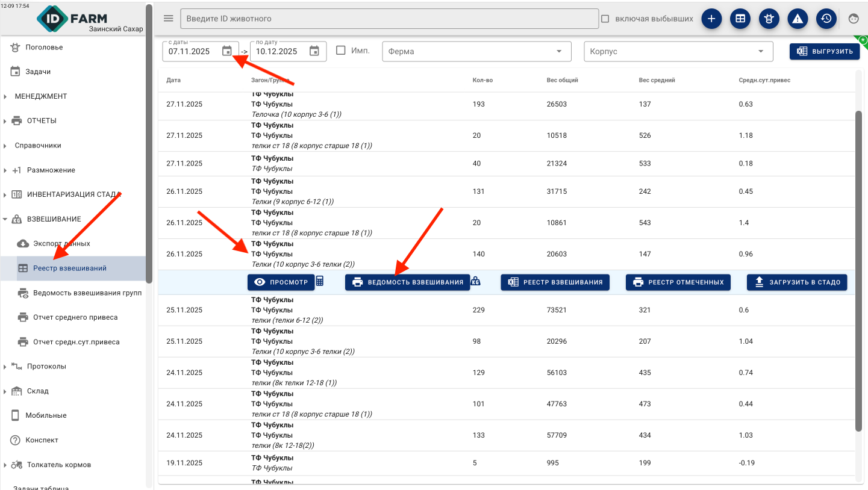
Task: Click the Дата column header
Action: (x=173, y=80)
